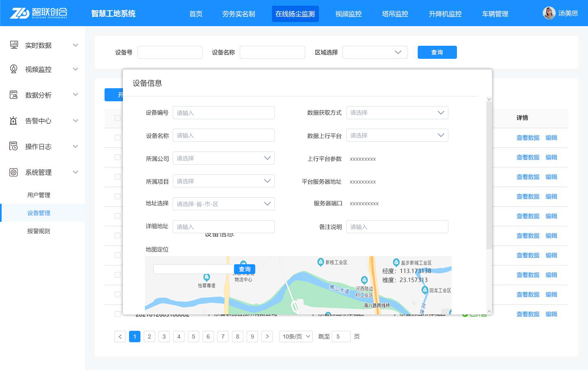The image size is (588, 370).
Task: Switch to the 塔吊监控 top tab
Action: (x=395, y=14)
